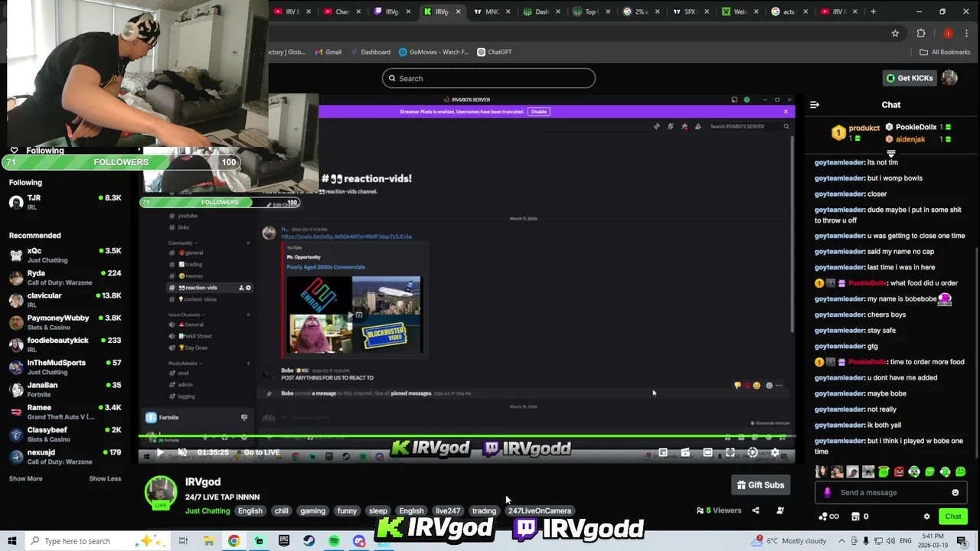Screen dimensions: 980x551
Task: Open clavicular channel in sidebar
Action: click(65, 300)
